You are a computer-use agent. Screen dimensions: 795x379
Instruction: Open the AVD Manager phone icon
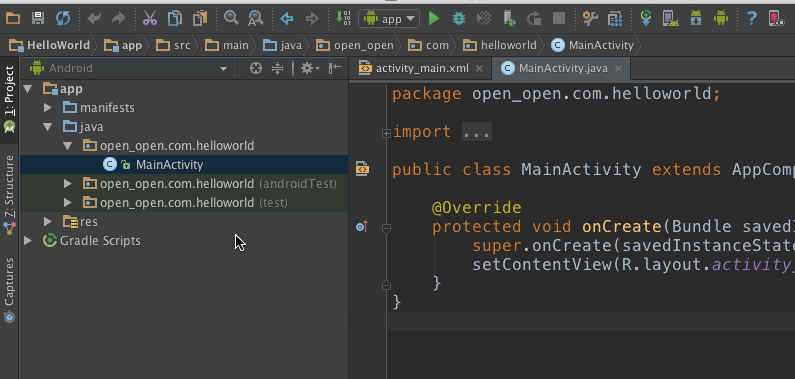tap(671, 19)
